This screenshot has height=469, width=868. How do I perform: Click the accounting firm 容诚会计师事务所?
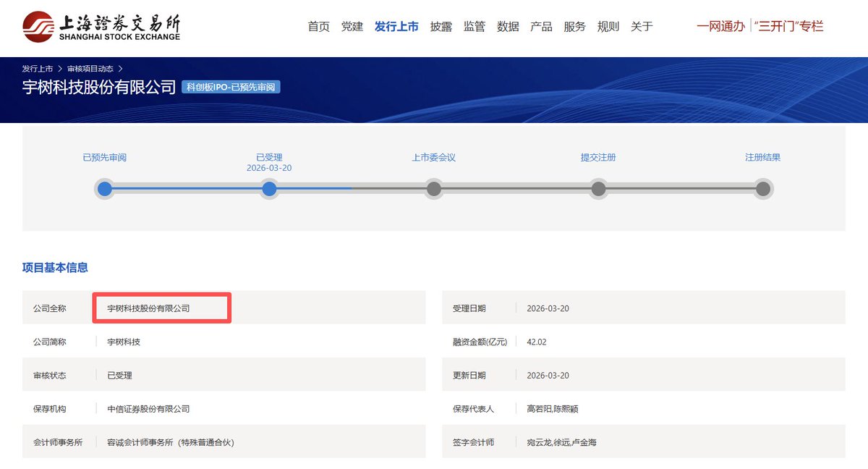171,442
